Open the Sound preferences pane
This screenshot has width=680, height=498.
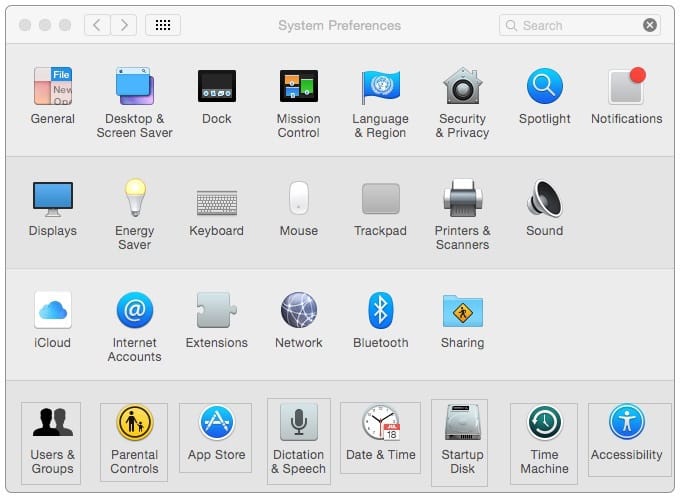coord(545,199)
